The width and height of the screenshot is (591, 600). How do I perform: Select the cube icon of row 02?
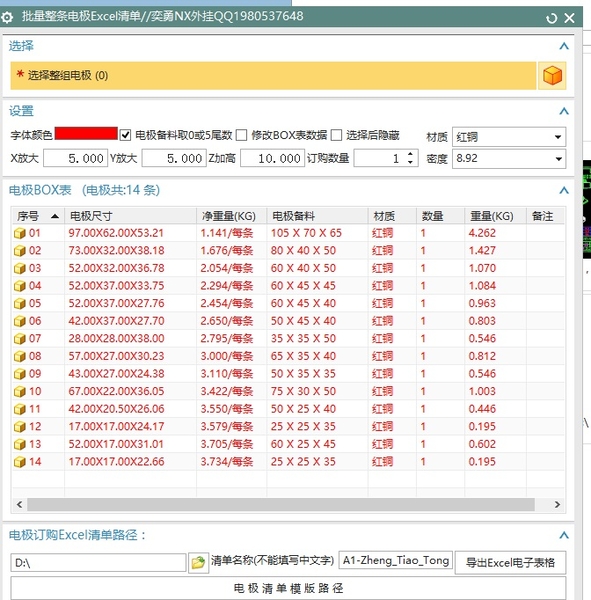click(x=20, y=251)
